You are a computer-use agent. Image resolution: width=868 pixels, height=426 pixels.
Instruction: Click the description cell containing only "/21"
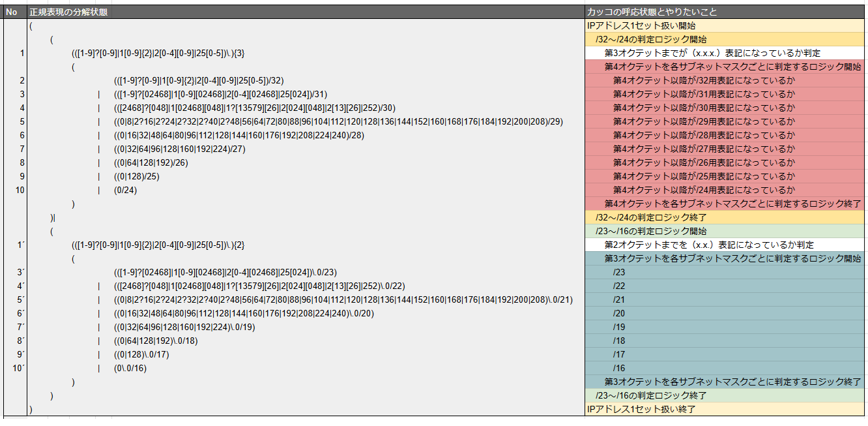coord(725,300)
